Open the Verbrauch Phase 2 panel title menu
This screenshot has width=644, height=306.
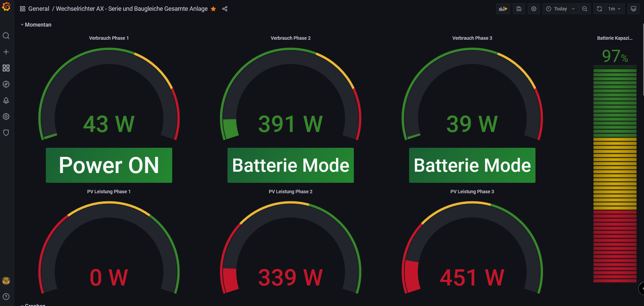[x=290, y=38]
